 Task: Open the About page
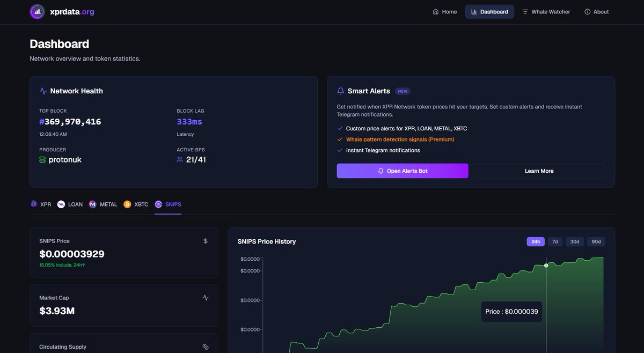[x=596, y=12]
